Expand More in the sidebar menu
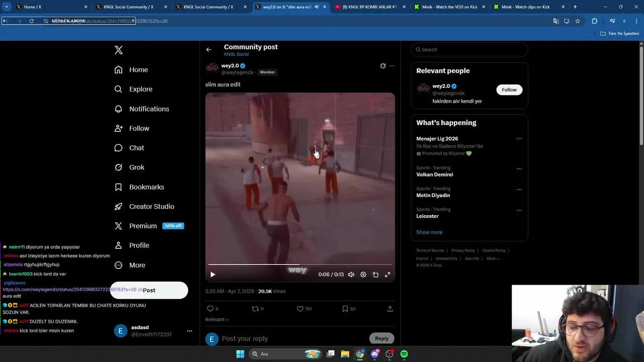The height and width of the screenshot is (362, 644). click(130, 265)
